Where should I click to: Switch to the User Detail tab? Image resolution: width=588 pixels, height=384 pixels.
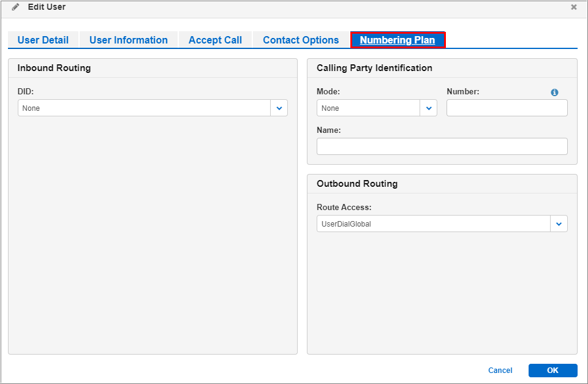click(43, 40)
